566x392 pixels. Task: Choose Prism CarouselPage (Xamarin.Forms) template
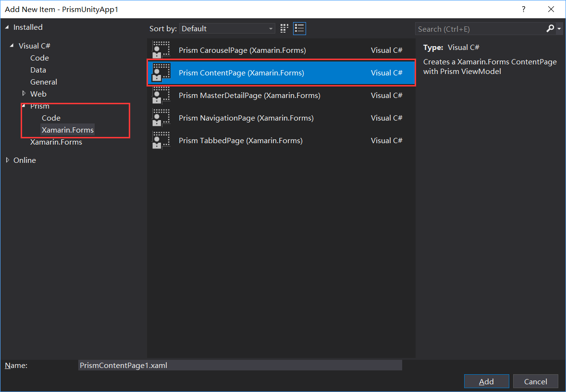tap(281, 50)
